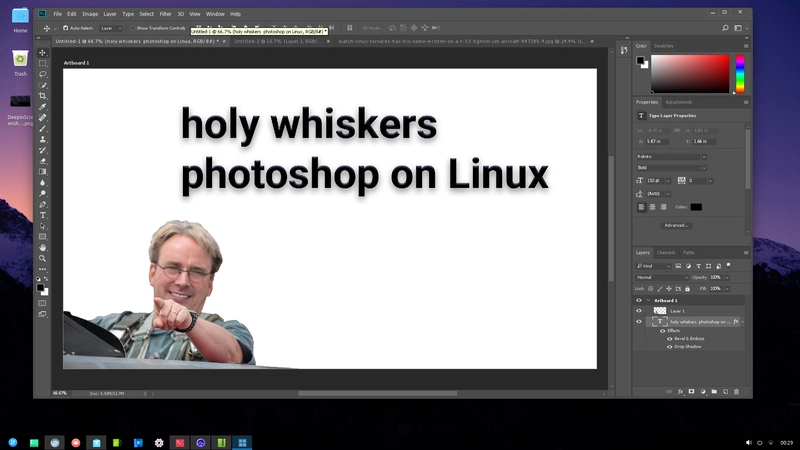The width and height of the screenshot is (800, 450).
Task: Open the Edit Toolbar three-dots icon
Action: pos(43,269)
